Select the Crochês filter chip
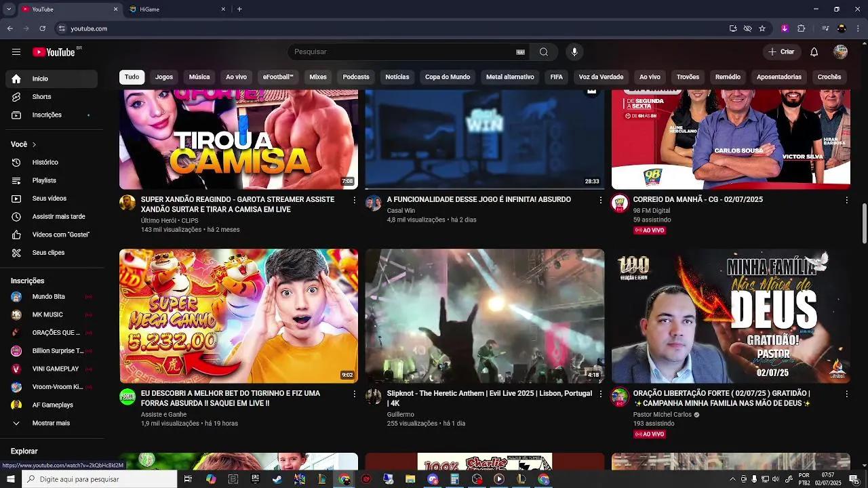Viewport: 868px width, 488px height. [829, 77]
